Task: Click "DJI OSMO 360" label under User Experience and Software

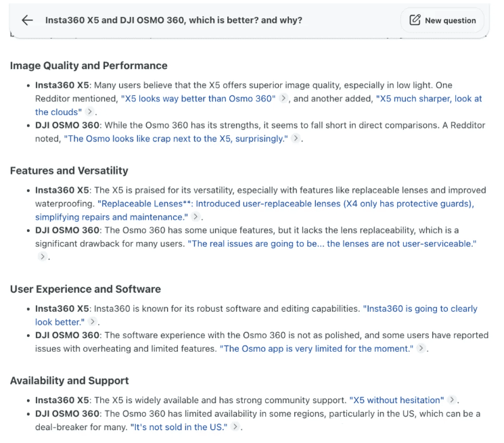Action: (67, 335)
